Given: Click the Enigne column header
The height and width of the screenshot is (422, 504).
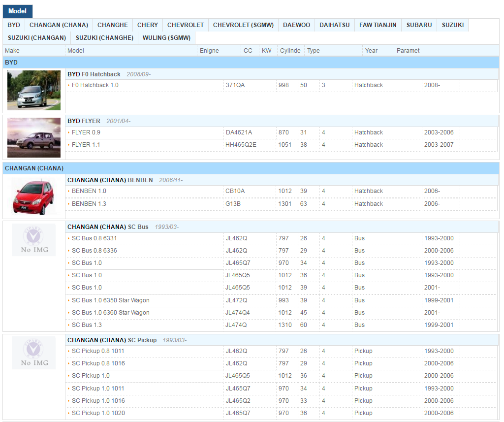Looking at the screenshot, I should tap(209, 51).
